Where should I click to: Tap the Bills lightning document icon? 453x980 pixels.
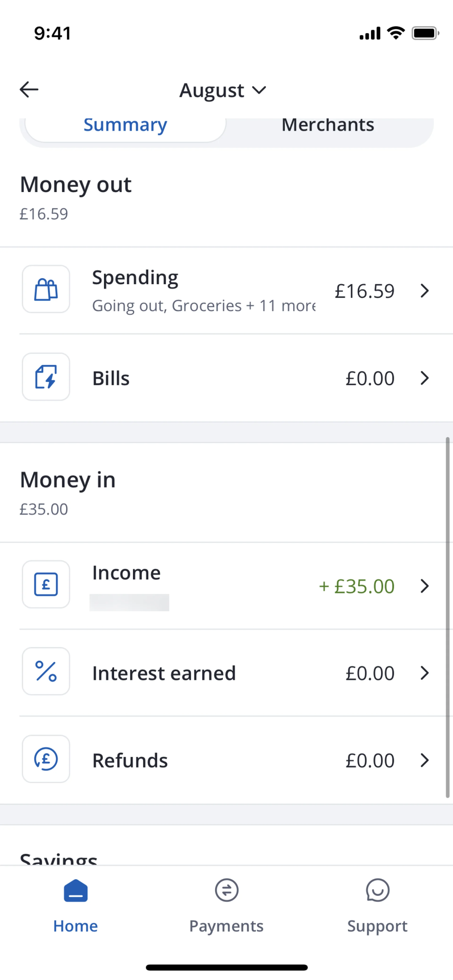pyautogui.click(x=46, y=377)
